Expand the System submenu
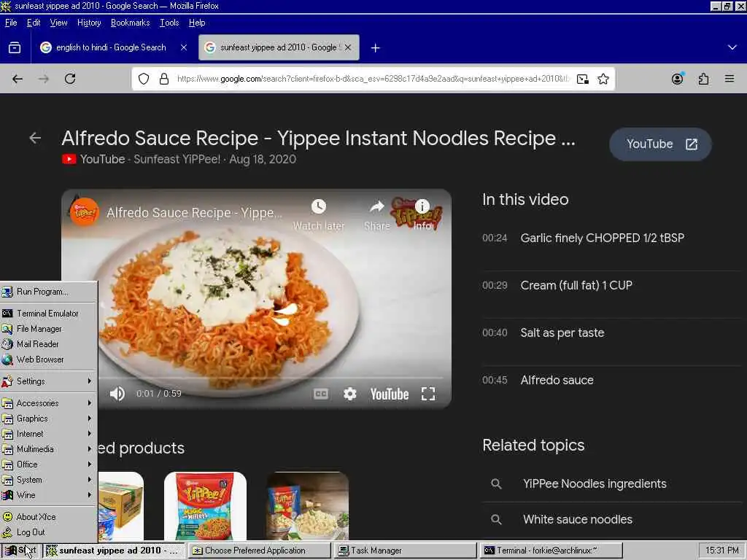The width and height of the screenshot is (747, 560). click(49, 480)
